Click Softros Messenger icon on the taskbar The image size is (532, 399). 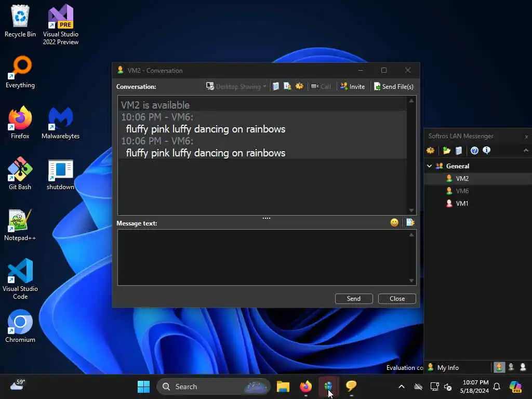tap(328, 387)
